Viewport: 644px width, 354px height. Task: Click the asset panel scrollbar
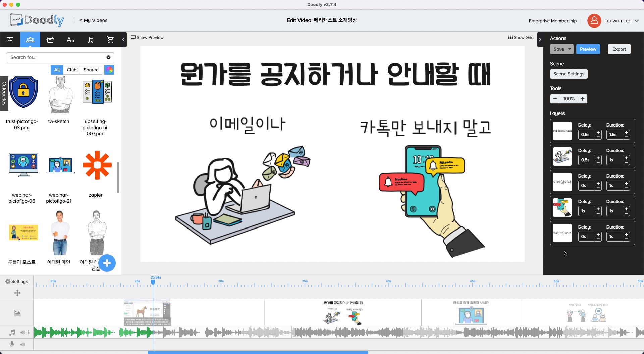tap(118, 177)
